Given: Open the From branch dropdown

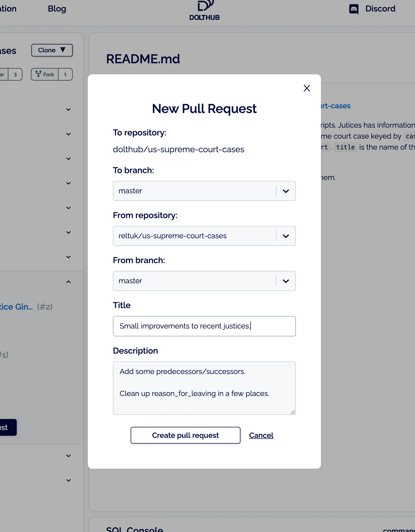Looking at the screenshot, I should click(x=286, y=281).
